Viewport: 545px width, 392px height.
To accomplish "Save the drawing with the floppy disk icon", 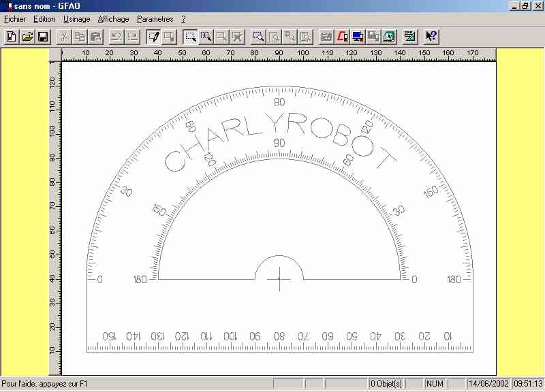I will point(43,37).
